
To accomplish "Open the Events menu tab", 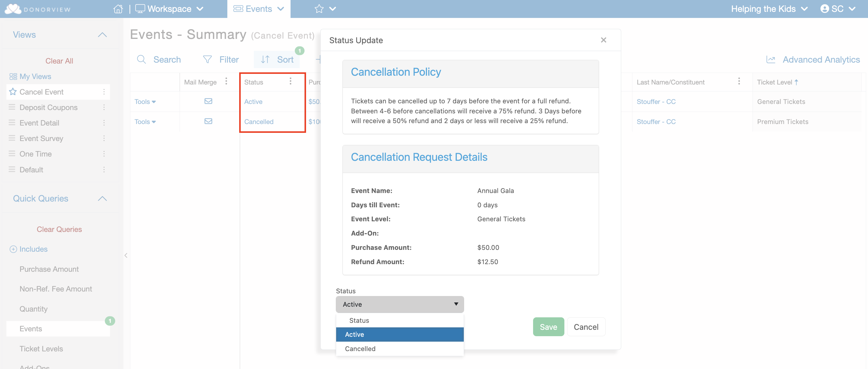I will coord(258,9).
